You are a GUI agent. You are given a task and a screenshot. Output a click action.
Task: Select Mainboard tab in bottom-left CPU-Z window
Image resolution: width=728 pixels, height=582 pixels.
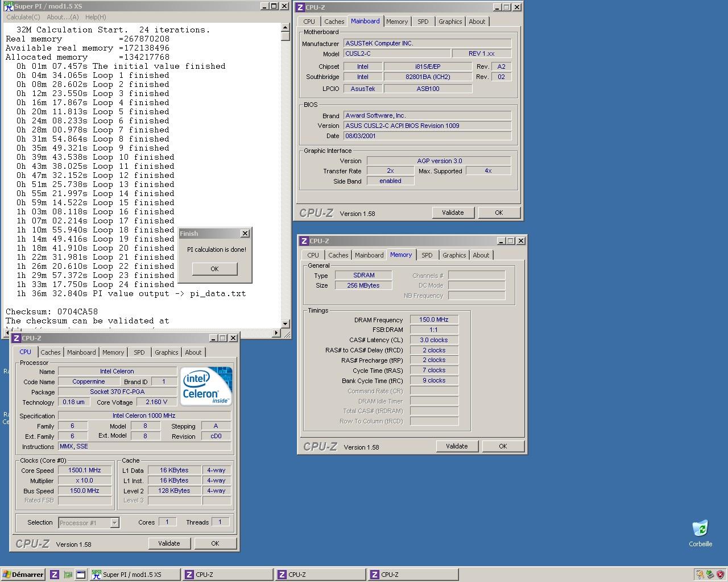81,352
